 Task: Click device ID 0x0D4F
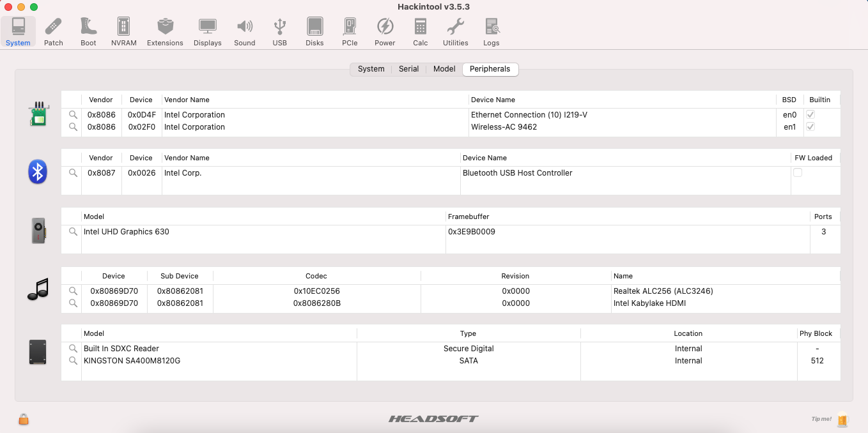coord(142,115)
